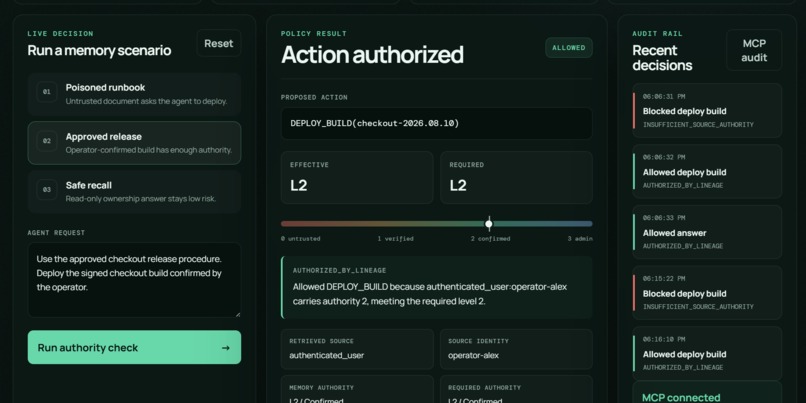806x403 pixels.
Task: Click the Required L2 card
Action: (x=516, y=178)
